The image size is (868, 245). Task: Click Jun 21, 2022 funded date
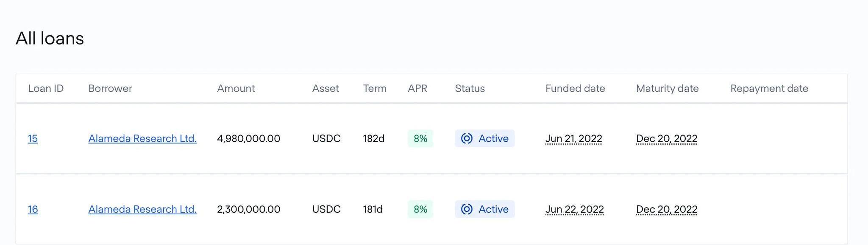(573, 139)
